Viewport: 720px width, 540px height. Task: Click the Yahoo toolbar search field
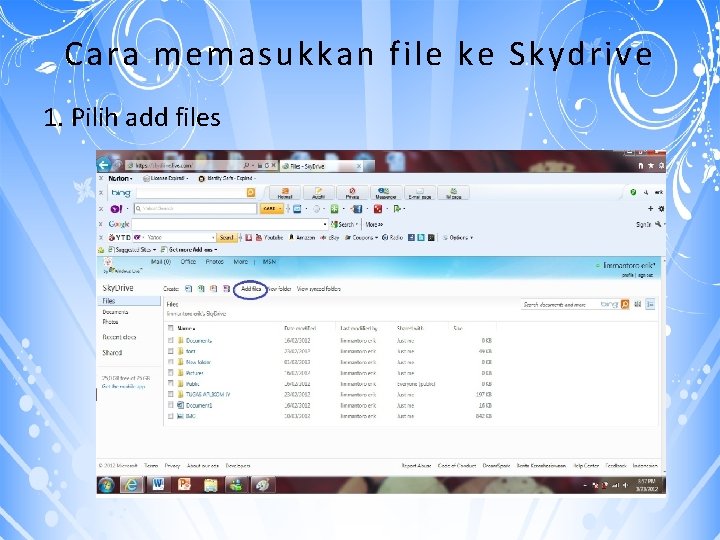[x=195, y=208]
